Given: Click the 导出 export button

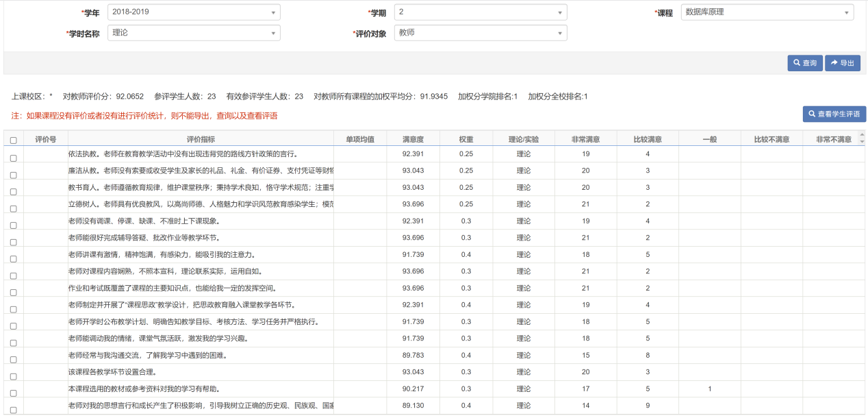Looking at the screenshot, I should coord(843,63).
